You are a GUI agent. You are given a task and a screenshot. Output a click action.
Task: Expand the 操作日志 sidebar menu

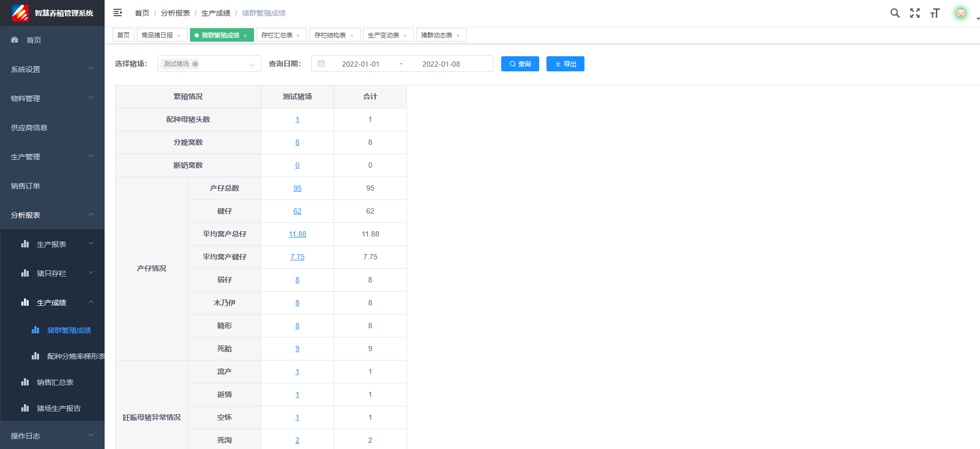[x=52, y=435]
